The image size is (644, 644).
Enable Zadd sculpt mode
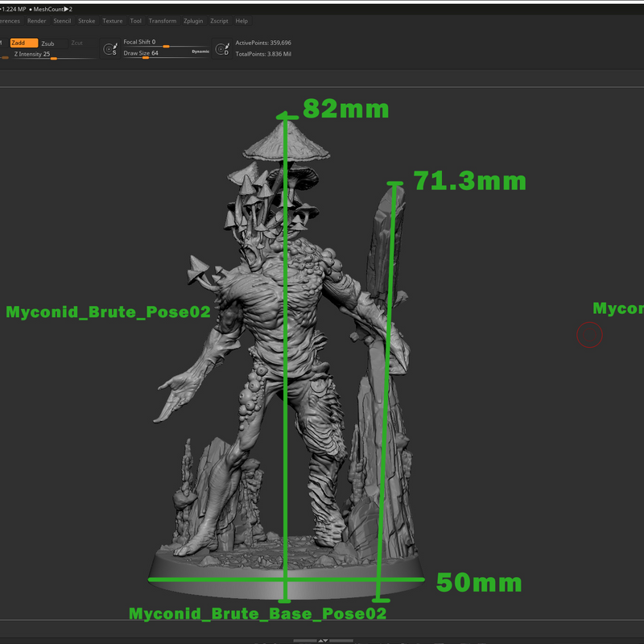pos(24,43)
